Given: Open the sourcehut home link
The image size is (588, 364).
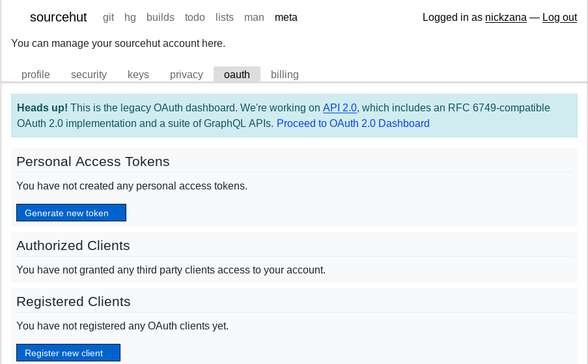Looking at the screenshot, I should (58, 17).
